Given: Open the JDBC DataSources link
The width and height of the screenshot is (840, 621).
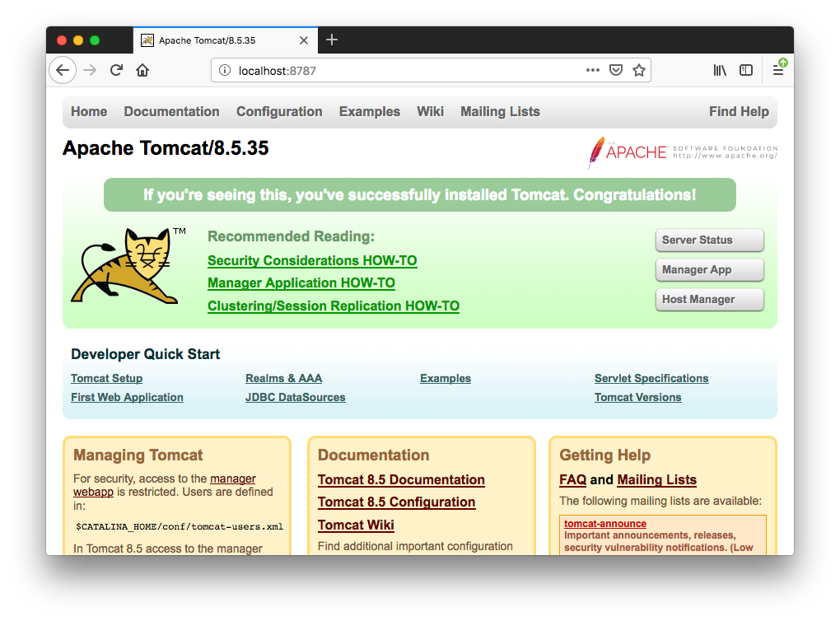Looking at the screenshot, I should [295, 397].
